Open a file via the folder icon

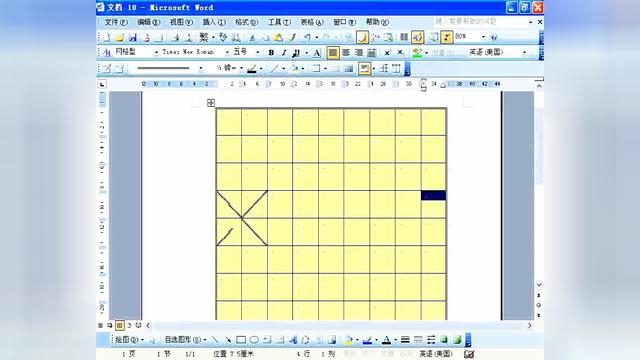pyautogui.click(x=120, y=38)
